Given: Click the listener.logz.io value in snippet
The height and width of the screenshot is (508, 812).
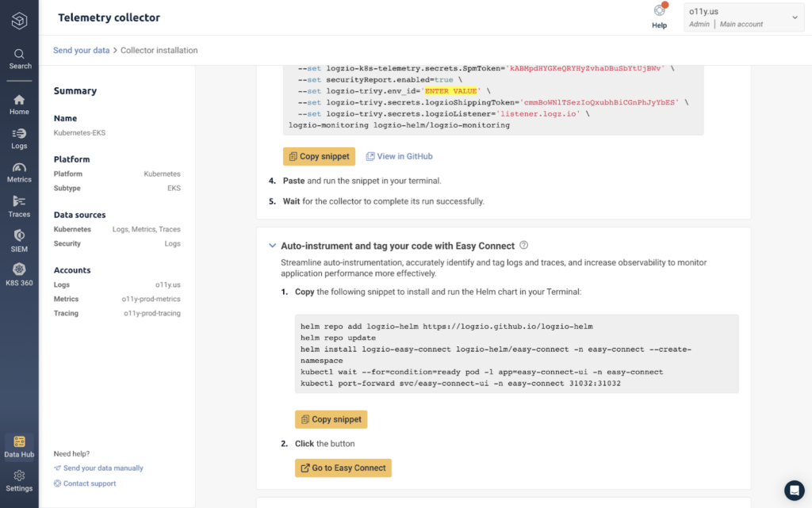Looking at the screenshot, I should tap(538, 114).
